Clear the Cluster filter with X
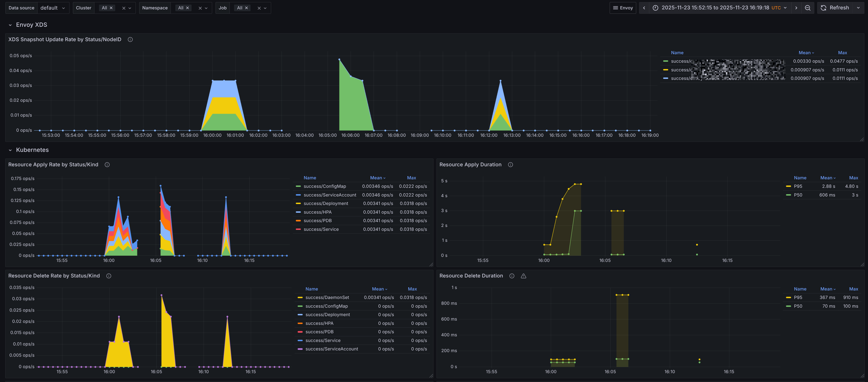This screenshot has height=382, width=868. click(124, 8)
